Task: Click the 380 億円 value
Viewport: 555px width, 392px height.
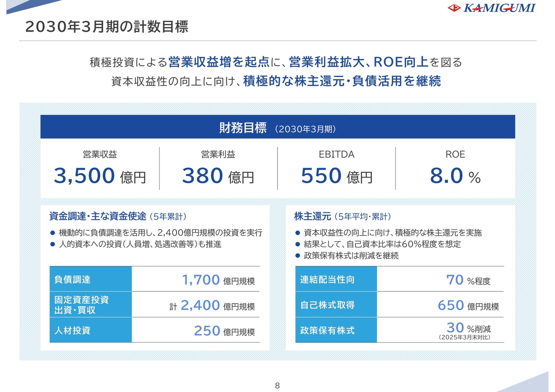Action: (x=218, y=176)
